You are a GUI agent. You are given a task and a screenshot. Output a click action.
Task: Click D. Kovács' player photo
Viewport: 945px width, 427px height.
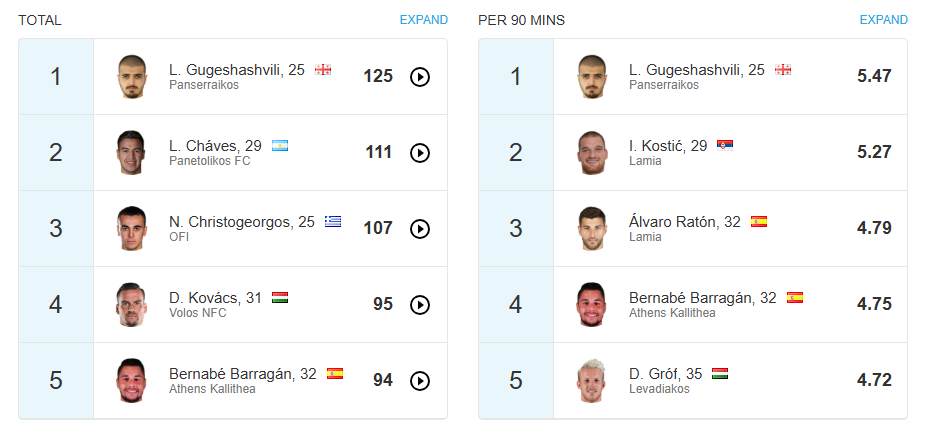130,304
